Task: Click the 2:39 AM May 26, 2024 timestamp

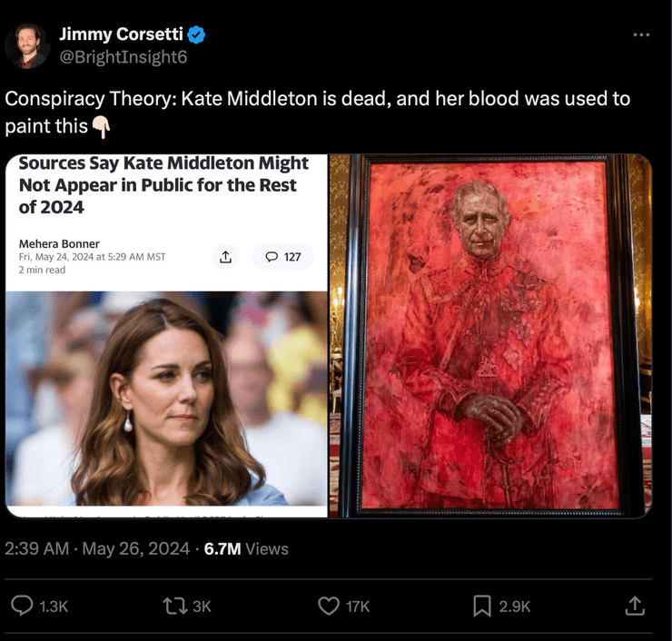Action: (97, 548)
